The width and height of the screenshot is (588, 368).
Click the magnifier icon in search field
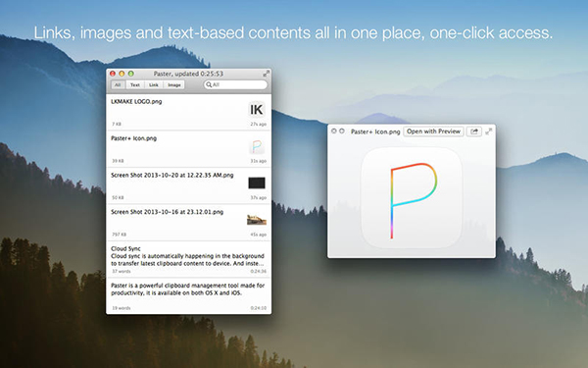coord(209,84)
